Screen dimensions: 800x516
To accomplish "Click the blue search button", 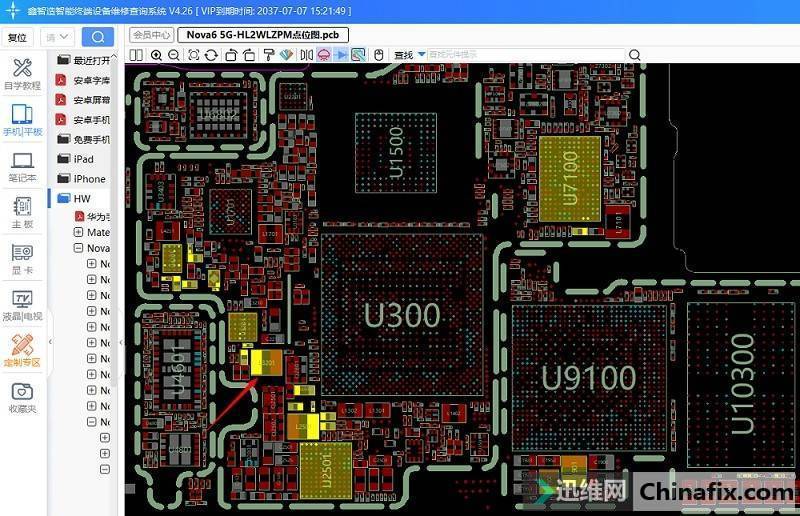I will [97, 37].
